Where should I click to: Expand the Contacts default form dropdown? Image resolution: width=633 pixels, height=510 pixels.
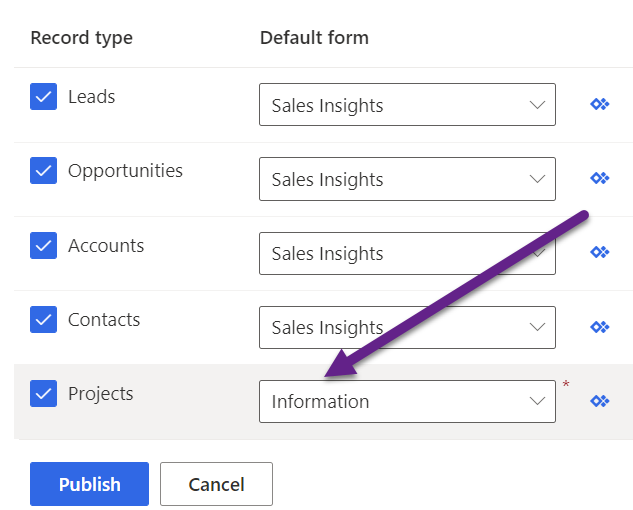pos(407,327)
